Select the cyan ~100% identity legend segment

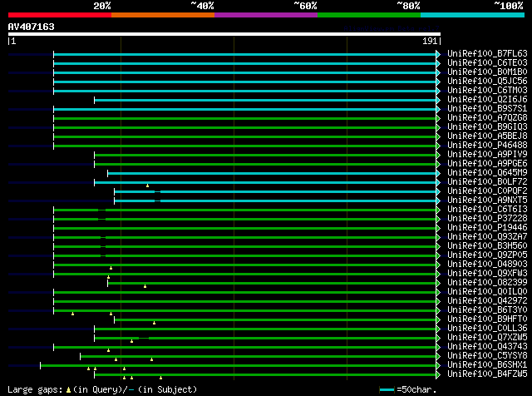tap(473, 15)
